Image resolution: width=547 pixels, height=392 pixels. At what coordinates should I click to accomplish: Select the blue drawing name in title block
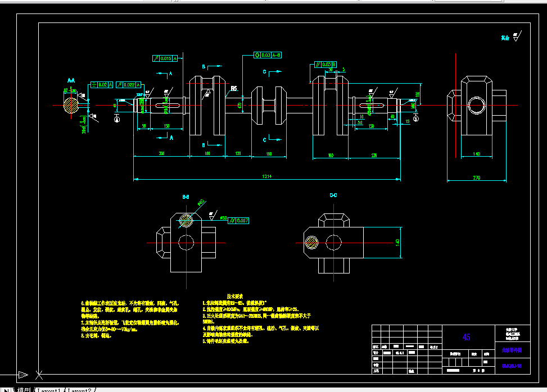tap(512, 350)
